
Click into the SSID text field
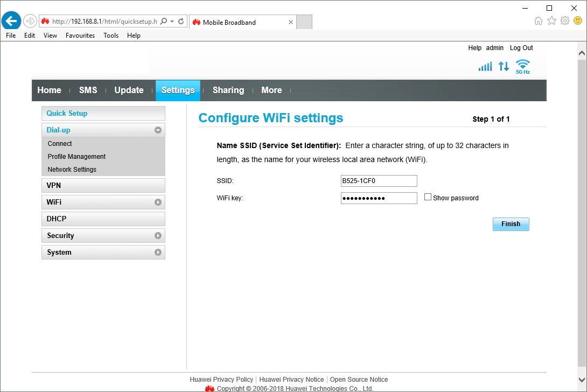(379, 181)
